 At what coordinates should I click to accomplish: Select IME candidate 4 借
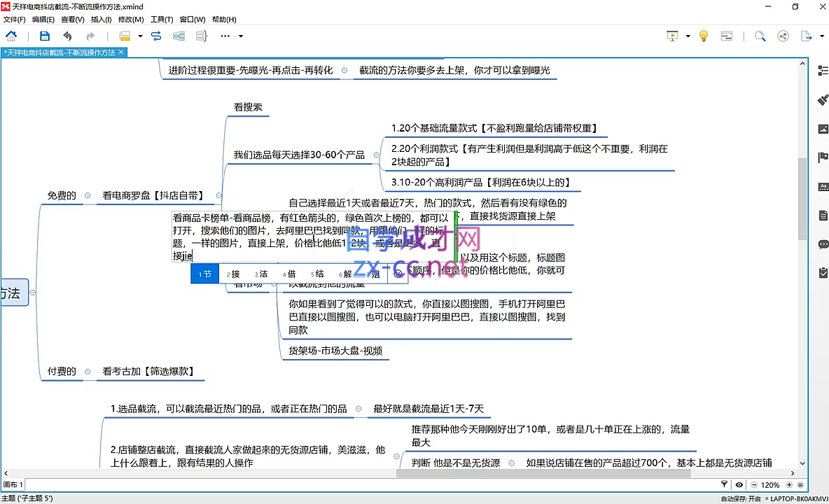coord(289,274)
